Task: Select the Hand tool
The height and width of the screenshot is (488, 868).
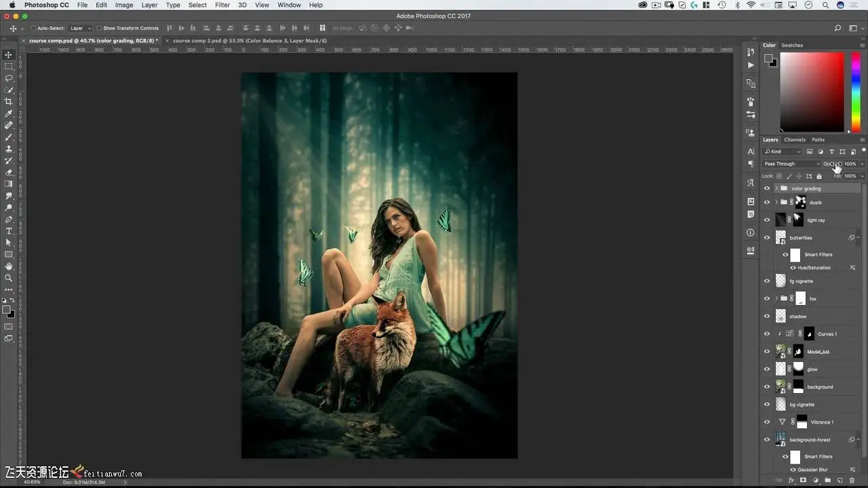Action: click(9, 266)
